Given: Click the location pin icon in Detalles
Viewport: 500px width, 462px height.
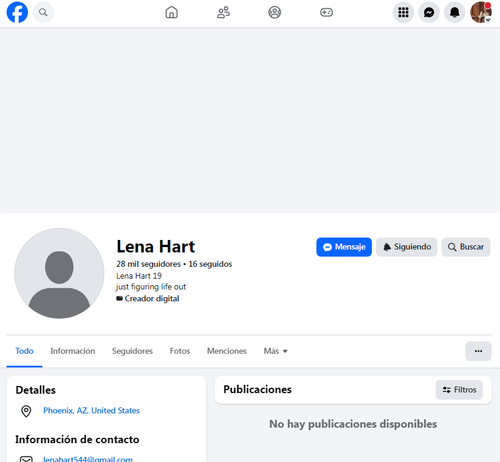Looking at the screenshot, I should click(x=26, y=411).
